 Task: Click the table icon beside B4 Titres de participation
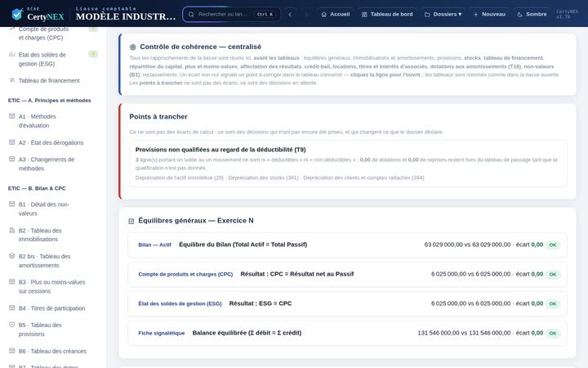point(12,307)
